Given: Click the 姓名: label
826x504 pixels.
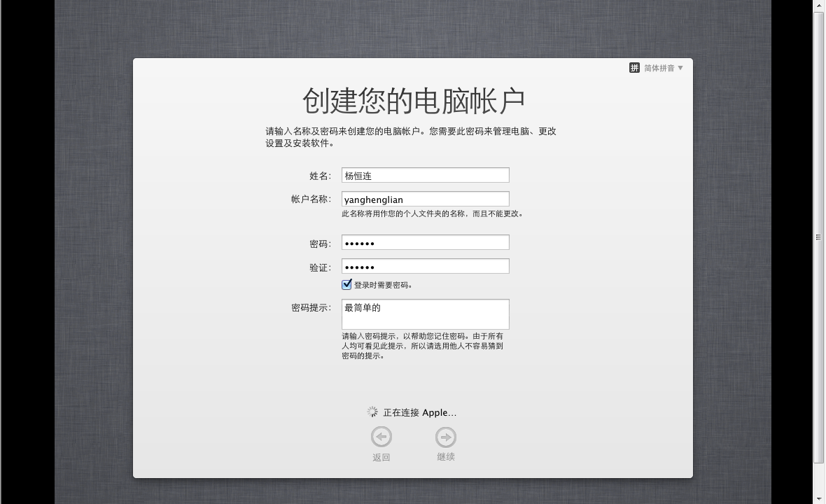Looking at the screenshot, I should click(x=321, y=176).
